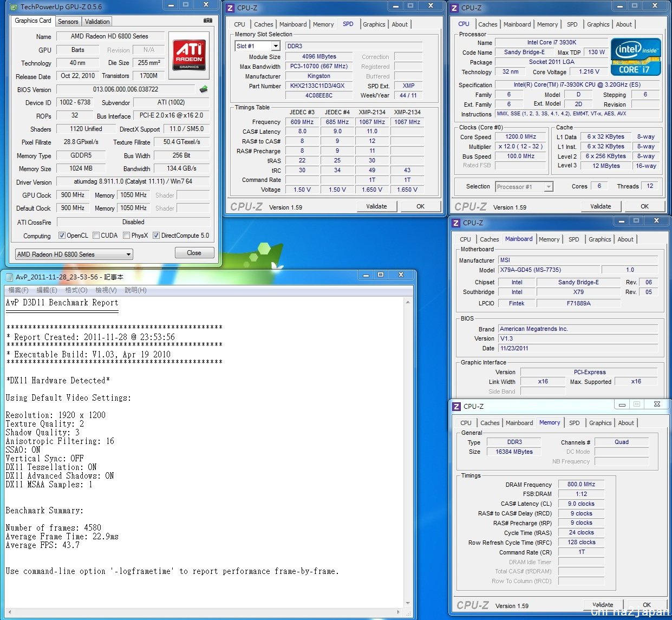
Task: Open the AMD Radeon HD 6800 Series dropdown
Action: click(x=74, y=254)
